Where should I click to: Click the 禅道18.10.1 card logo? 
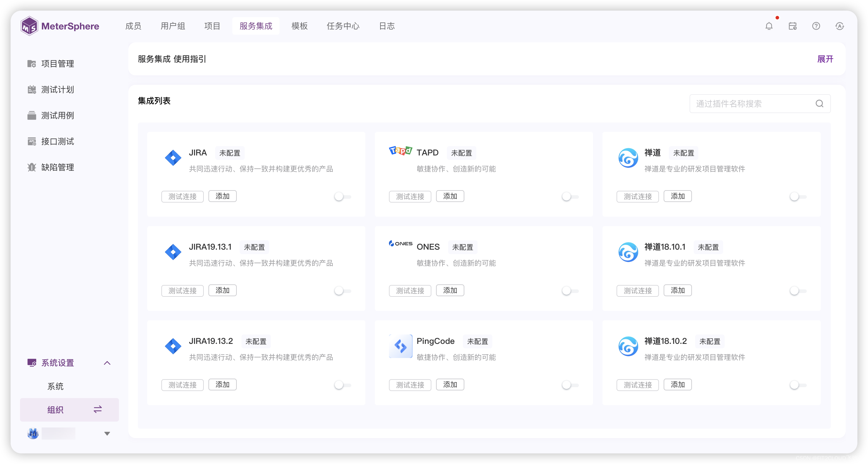[628, 252]
